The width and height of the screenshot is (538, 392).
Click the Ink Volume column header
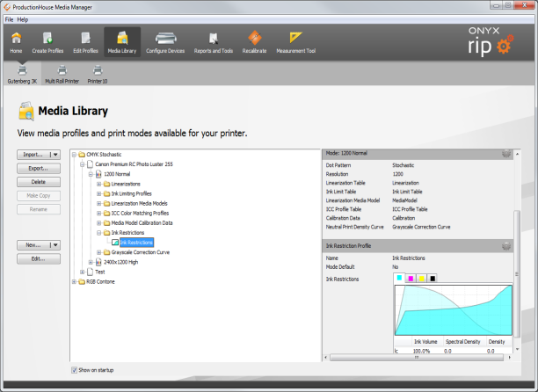(425, 342)
